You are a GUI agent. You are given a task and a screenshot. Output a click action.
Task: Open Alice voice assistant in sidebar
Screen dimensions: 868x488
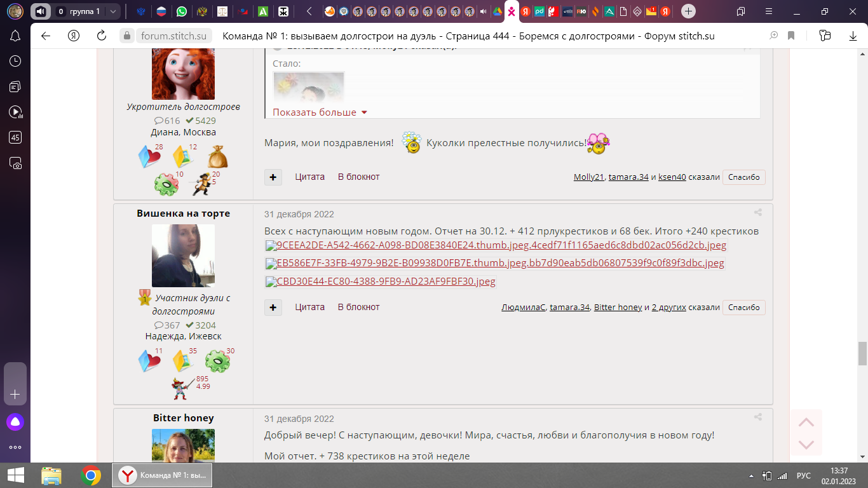pyautogui.click(x=15, y=422)
